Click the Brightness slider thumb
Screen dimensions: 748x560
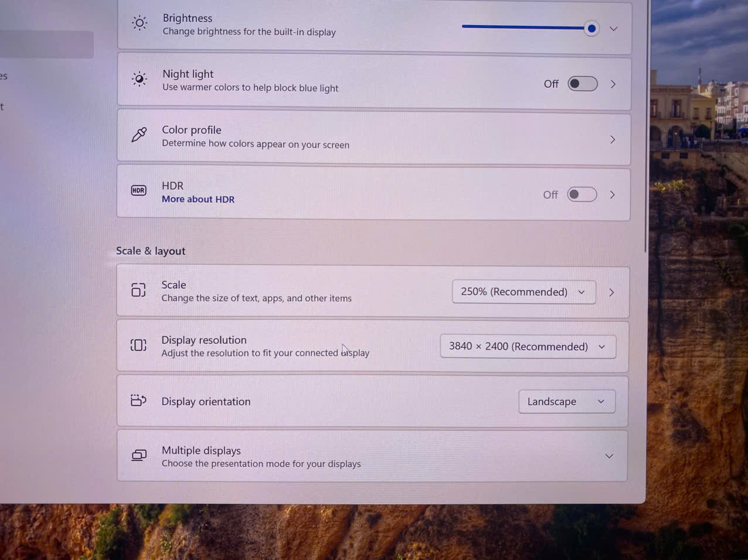pos(591,28)
